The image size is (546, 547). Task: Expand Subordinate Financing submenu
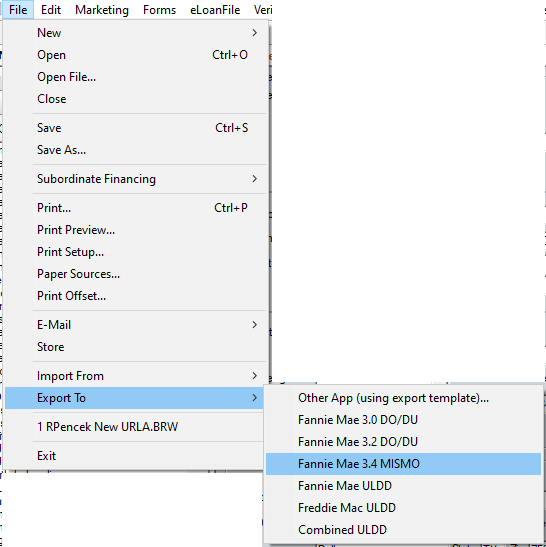click(135, 179)
